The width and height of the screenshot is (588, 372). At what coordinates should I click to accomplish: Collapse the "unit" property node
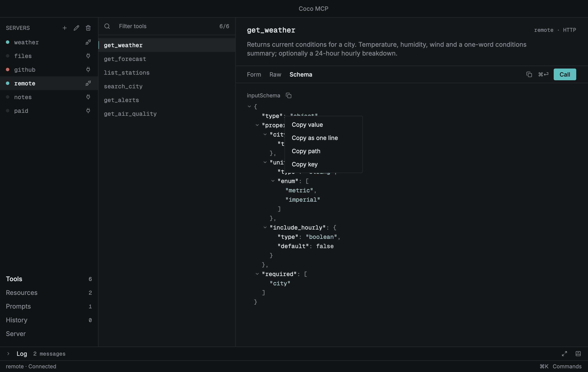265,162
